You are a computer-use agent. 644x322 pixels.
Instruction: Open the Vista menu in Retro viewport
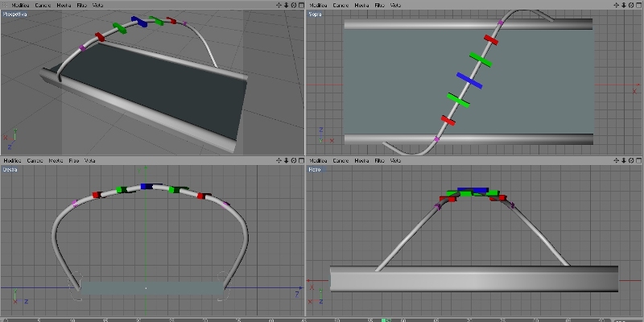pyautogui.click(x=395, y=160)
